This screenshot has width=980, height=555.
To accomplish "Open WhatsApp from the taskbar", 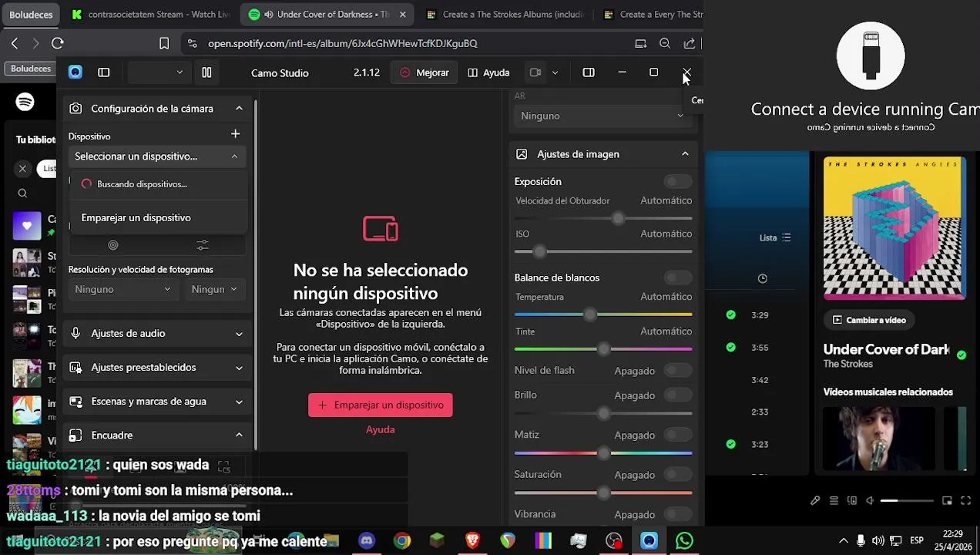I will [684, 541].
